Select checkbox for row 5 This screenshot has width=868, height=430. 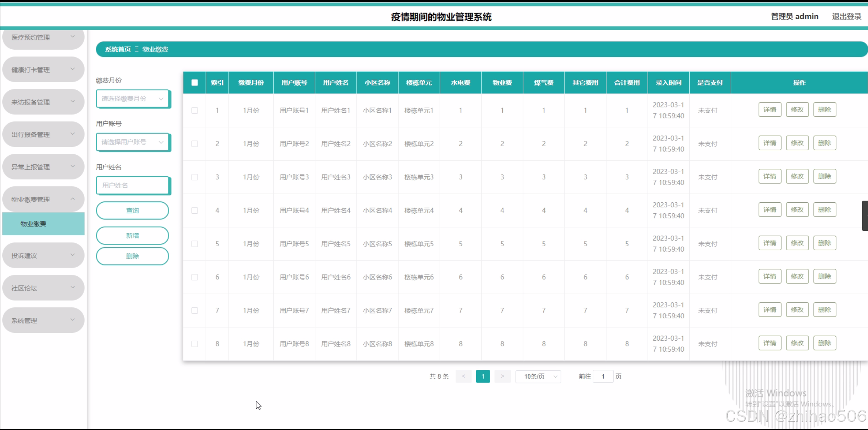point(194,244)
